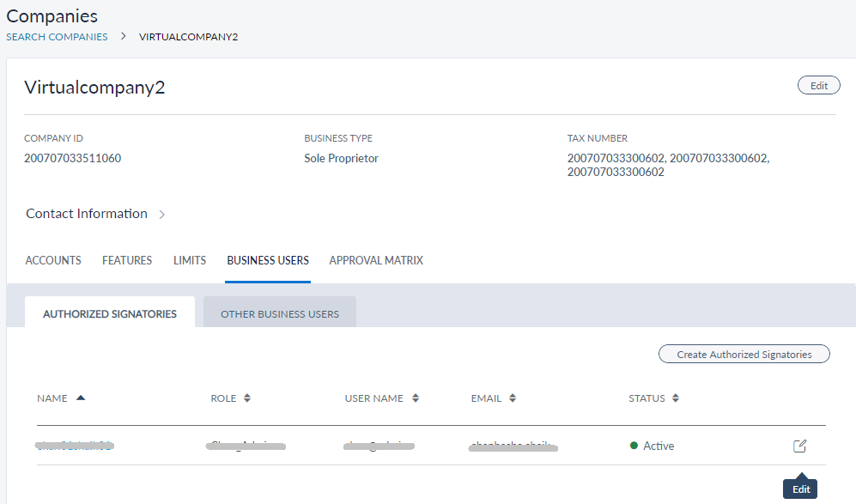Select the Authorized Signatories sub-tab
The height and width of the screenshot is (504, 856).
110,314
